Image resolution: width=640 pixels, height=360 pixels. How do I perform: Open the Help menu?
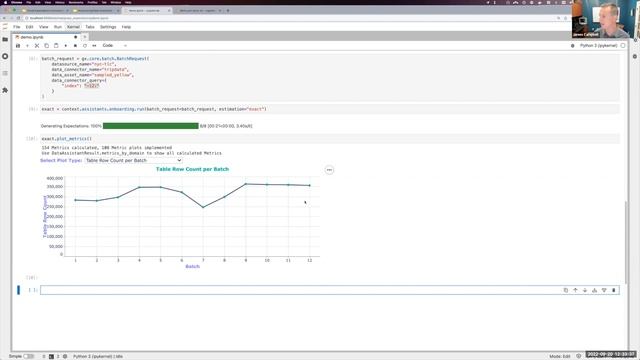click(127, 27)
